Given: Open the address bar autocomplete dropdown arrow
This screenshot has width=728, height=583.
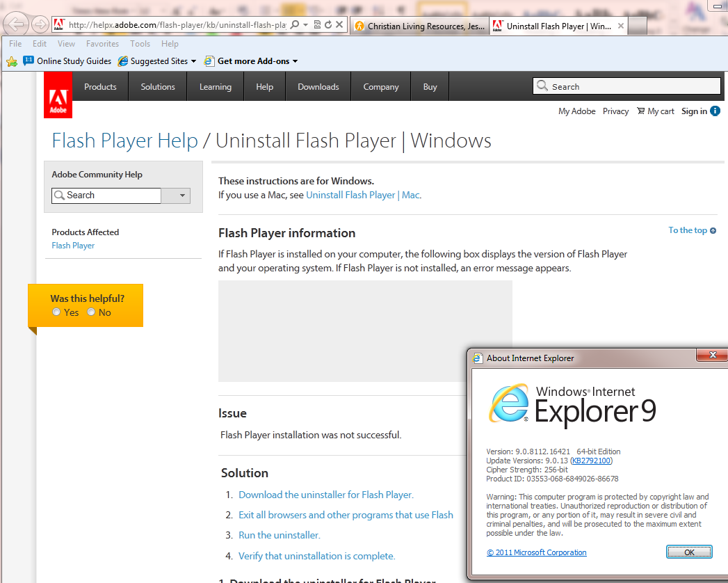Looking at the screenshot, I should 305,24.
